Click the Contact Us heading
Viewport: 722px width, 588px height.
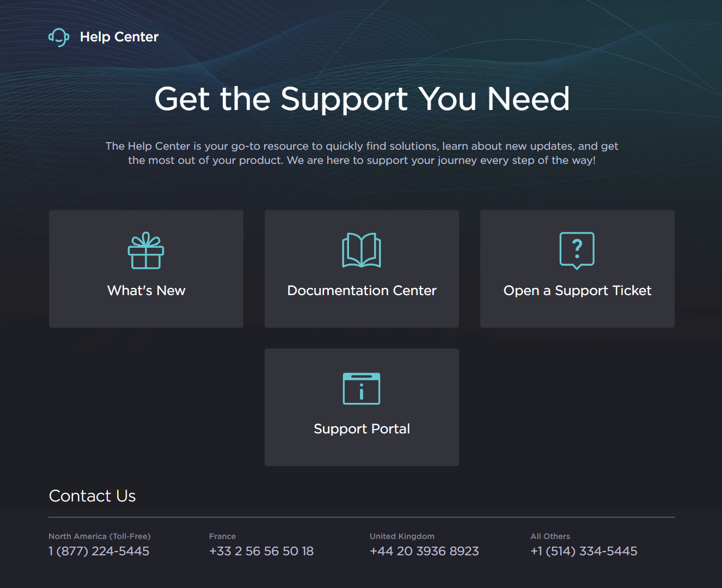[x=93, y=496]
